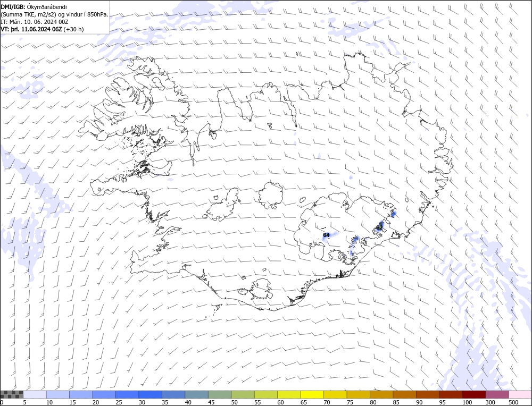Select the 30–35 blue legend swatch

151,394
